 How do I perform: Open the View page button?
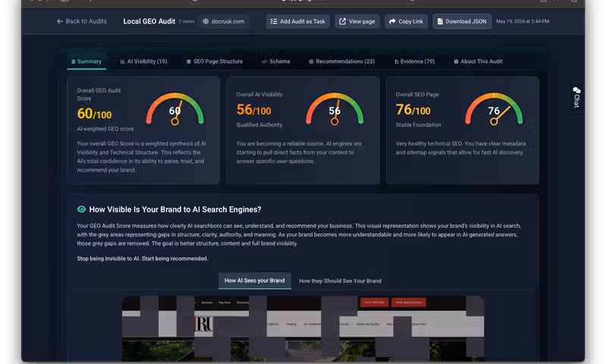click(x=357, y=21)
